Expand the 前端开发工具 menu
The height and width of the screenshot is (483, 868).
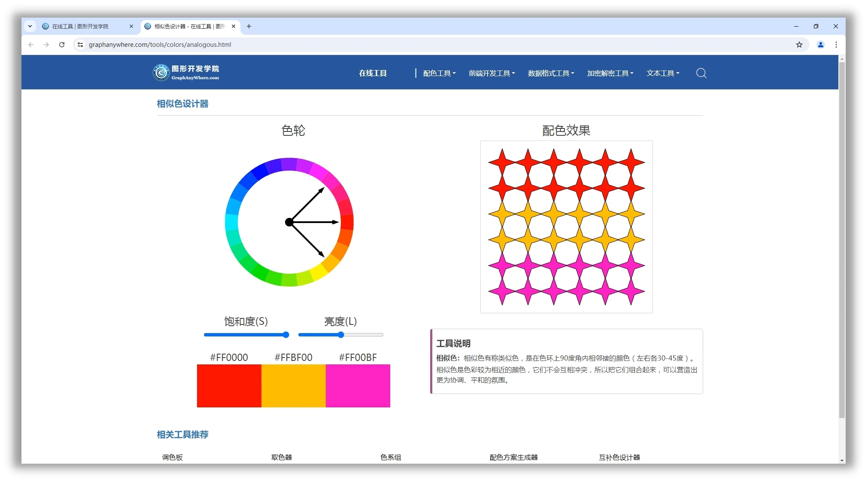click(x=492, y=73)
